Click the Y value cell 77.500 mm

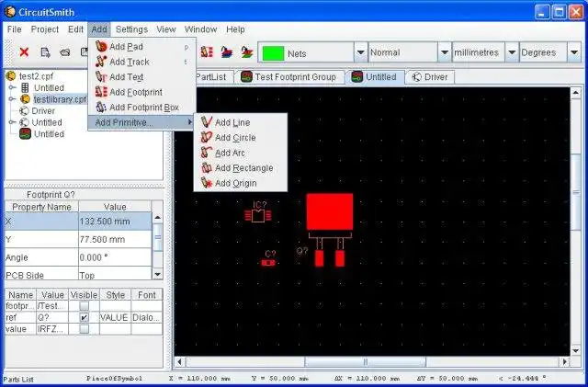115,240
